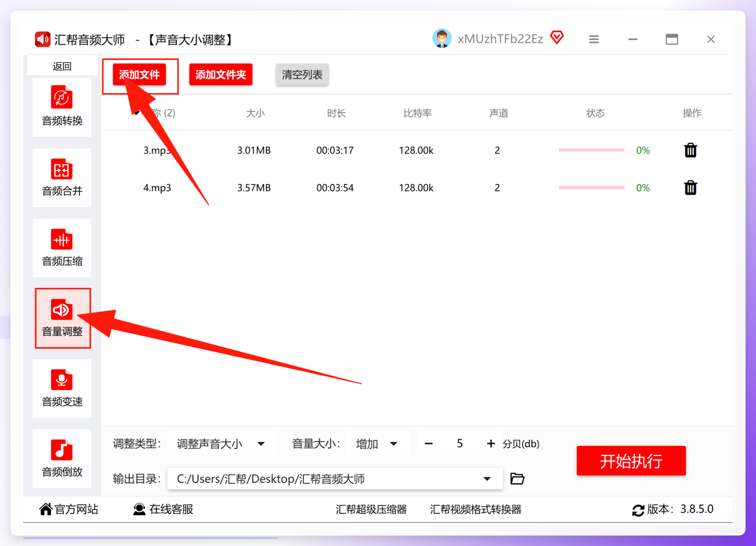Click the 比特率 column header
The height and width of the screenshot is (546, 756).
click(418, 113)
